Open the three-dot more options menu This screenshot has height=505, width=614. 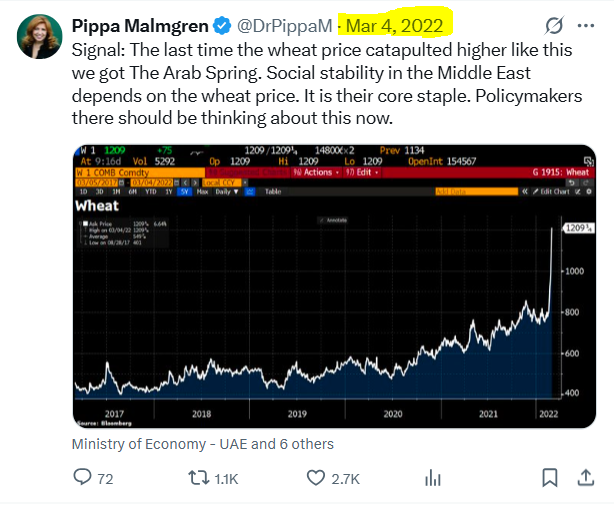point(586,26)
